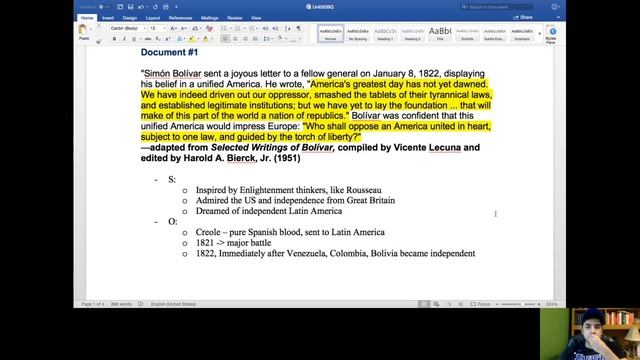Click the yellow highlighter icon
Screen dimensions: 640x360
click(x=191, y=39)
